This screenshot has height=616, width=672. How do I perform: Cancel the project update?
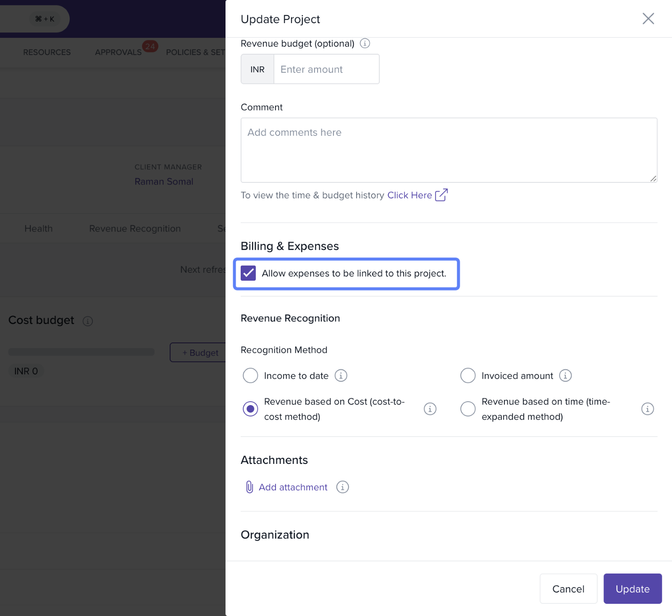point(568,589)
